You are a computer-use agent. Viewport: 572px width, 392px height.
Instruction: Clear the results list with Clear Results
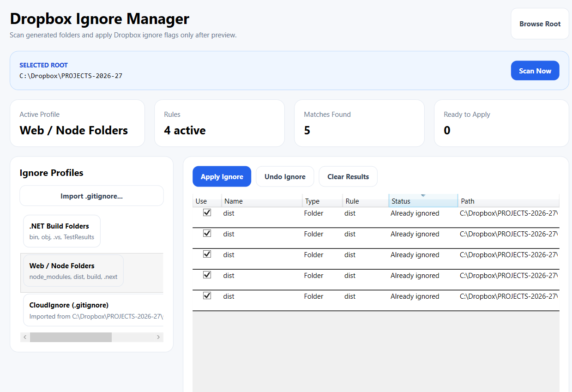348,176
